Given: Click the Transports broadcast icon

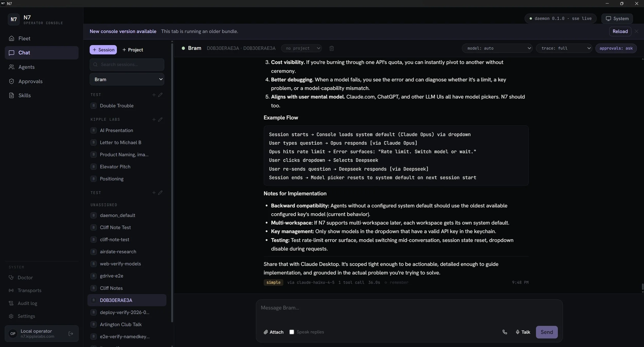Looking at the screenshot, I should coord(11,290).
